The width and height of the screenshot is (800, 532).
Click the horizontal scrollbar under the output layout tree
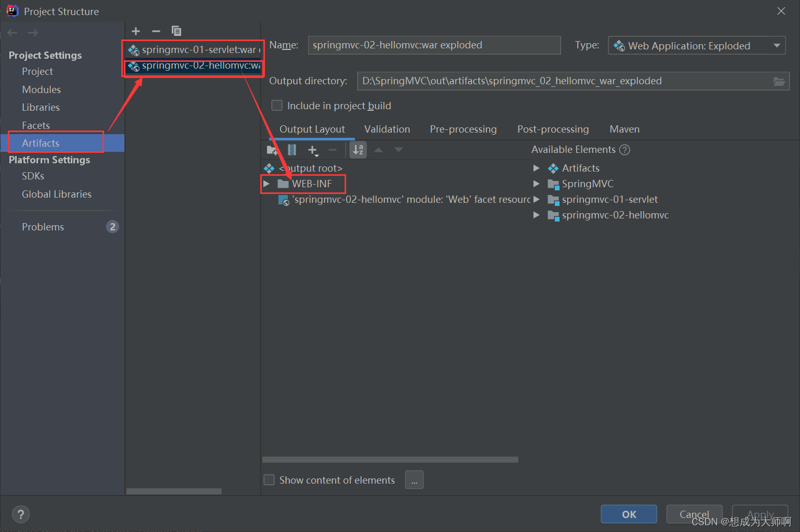(x=390, y=460)
